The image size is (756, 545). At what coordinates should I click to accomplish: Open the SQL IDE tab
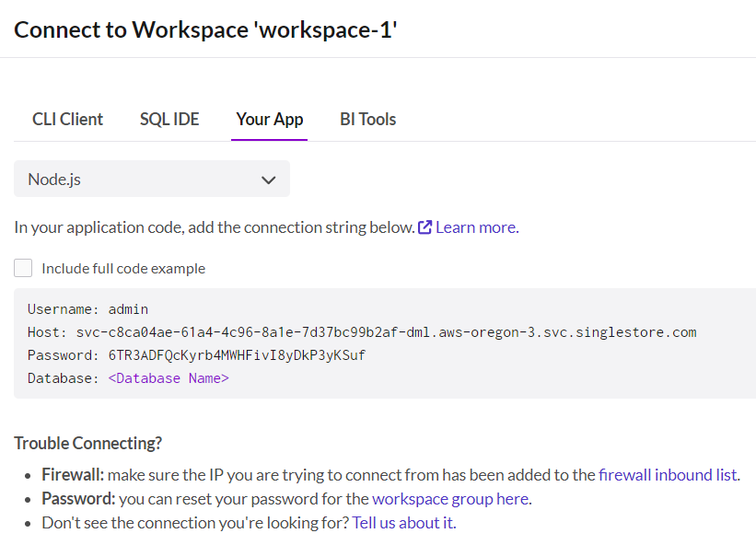click(169, 120)
